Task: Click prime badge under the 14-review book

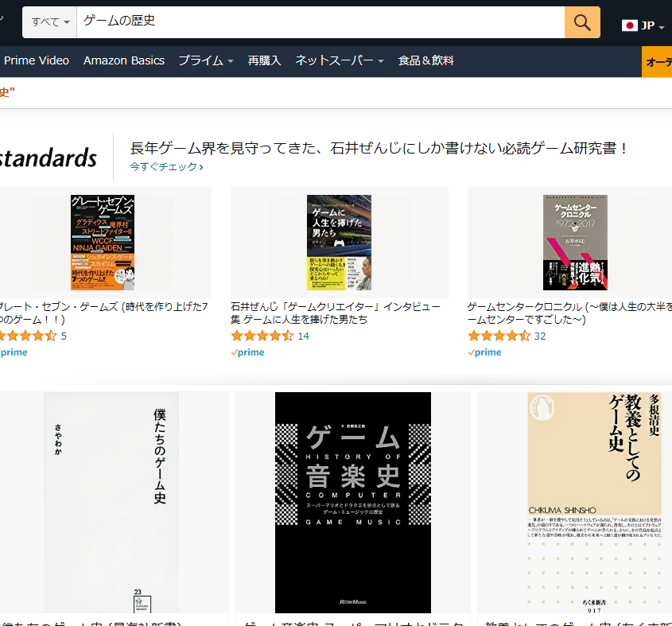Action: click(x=247, y=352)
